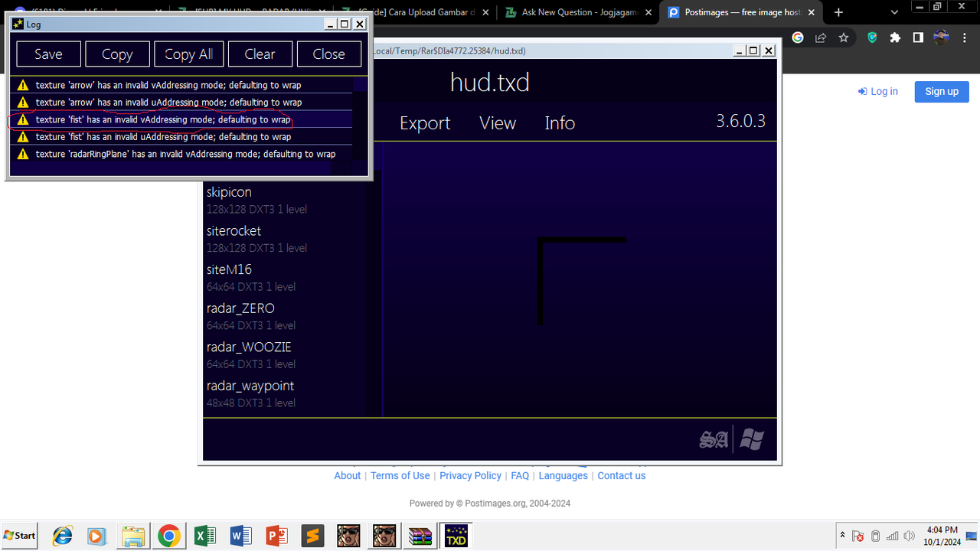Select log entry 'arrow' invalid vAddressing mode
The width and height of the screenshot is (980, 551).
181,85
